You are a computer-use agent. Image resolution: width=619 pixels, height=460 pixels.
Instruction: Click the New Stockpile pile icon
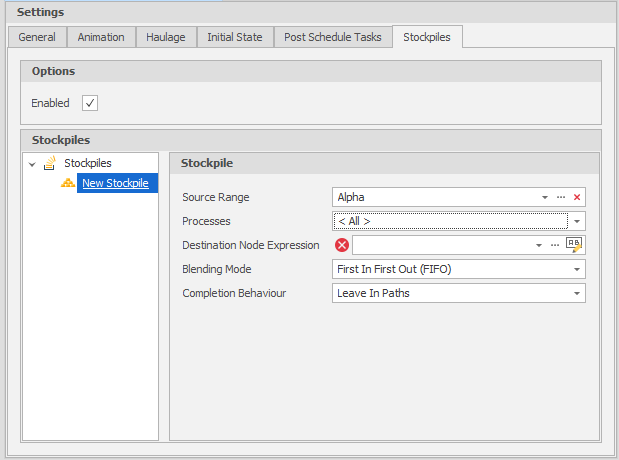pyautogui.click(x=68, y=183)
